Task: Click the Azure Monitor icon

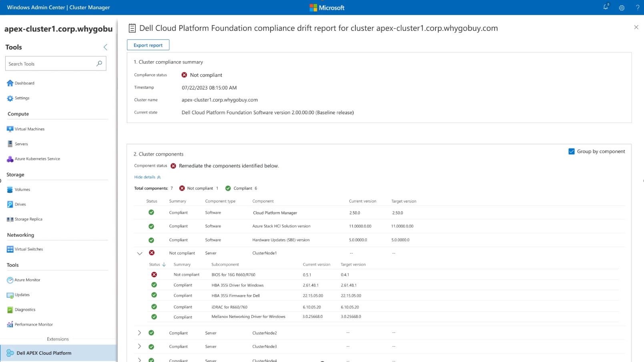Action: 10,280
